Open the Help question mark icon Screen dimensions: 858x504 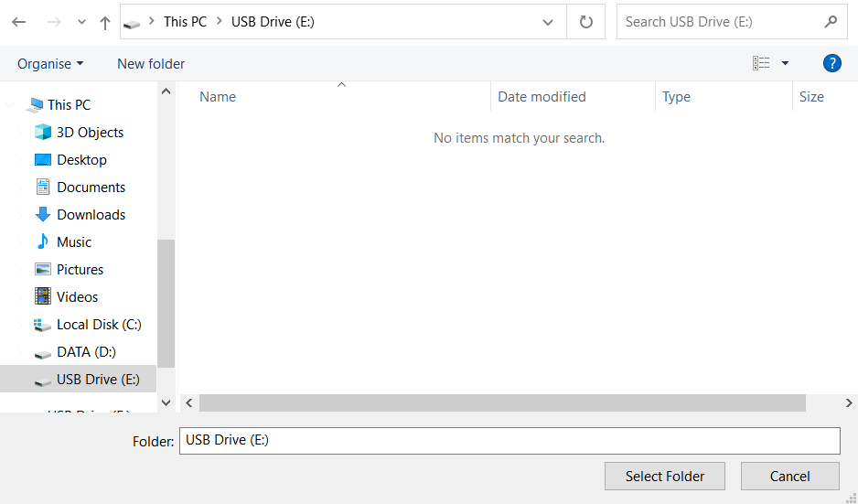tap(831, 63)
